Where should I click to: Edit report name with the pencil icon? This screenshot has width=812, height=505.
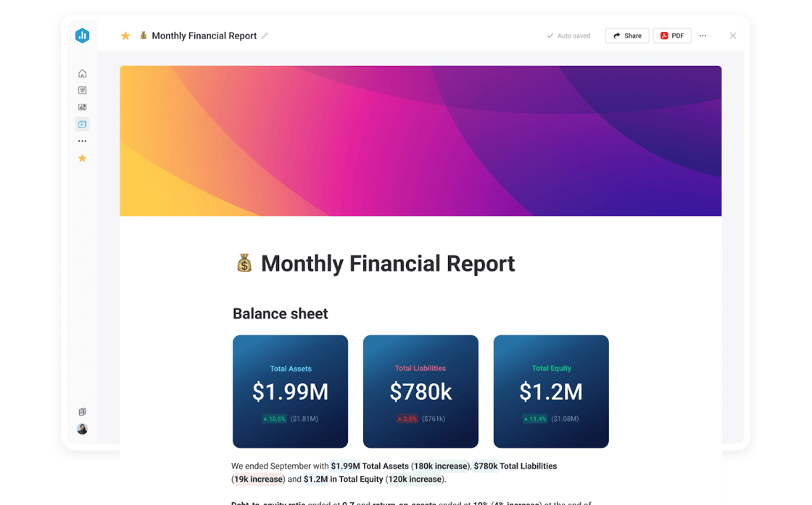265,36
